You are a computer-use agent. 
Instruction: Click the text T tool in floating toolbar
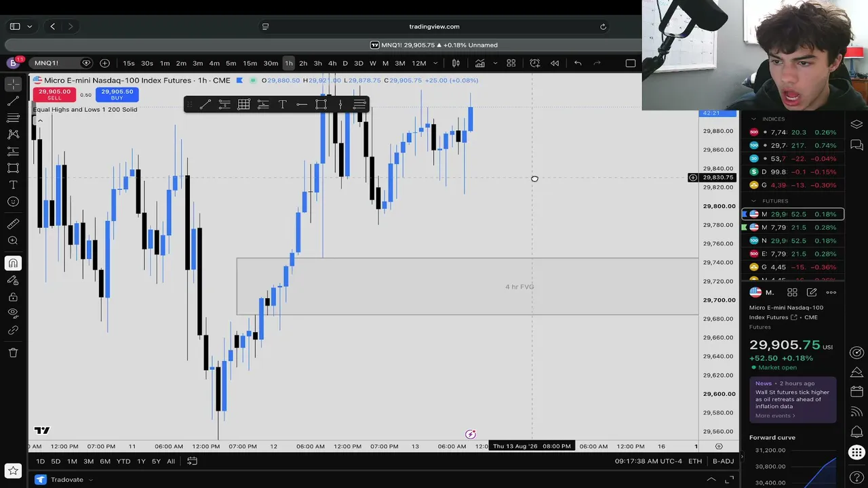tap(282, 104)
